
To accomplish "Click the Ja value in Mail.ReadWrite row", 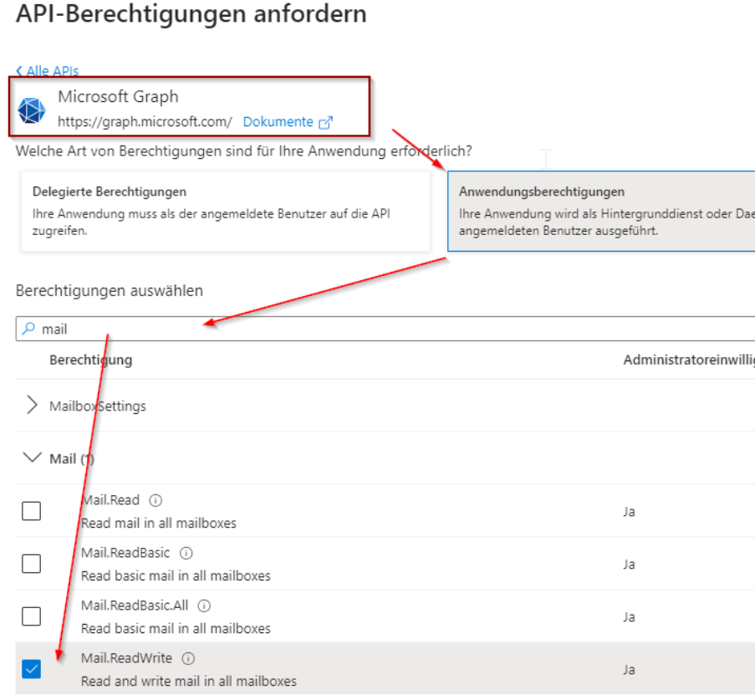I will (629, 670).
